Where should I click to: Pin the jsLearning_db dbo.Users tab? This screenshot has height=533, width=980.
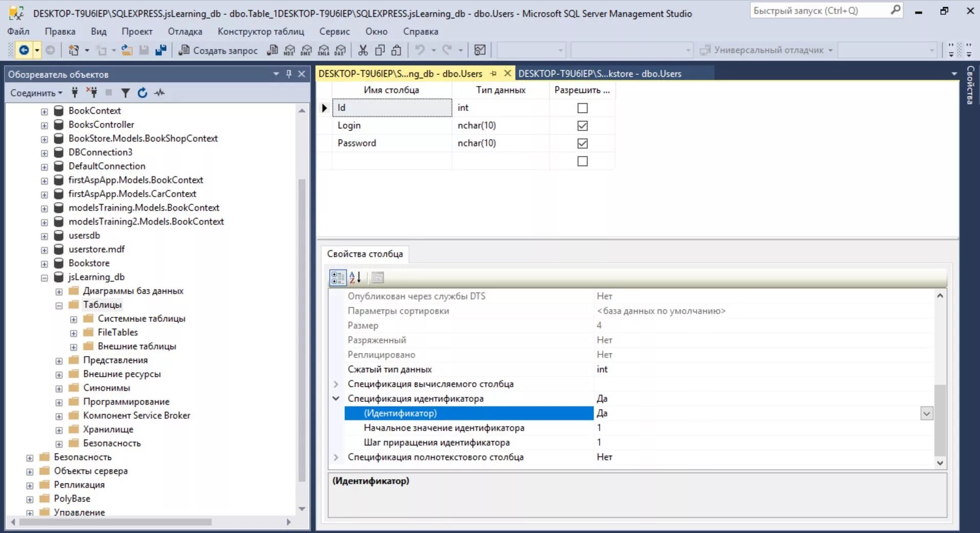click(494, 73)
